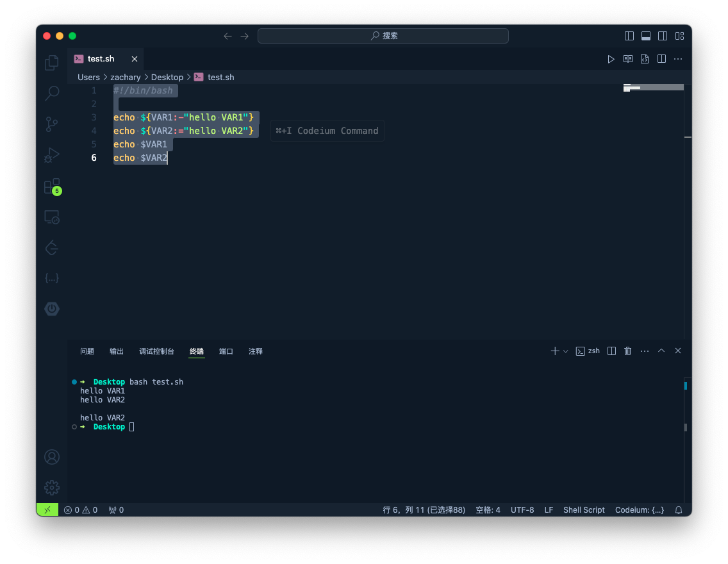Open terminal panel more actions
Image resolution: width=728 pixels, height=564 pixels.
[645, 351]
